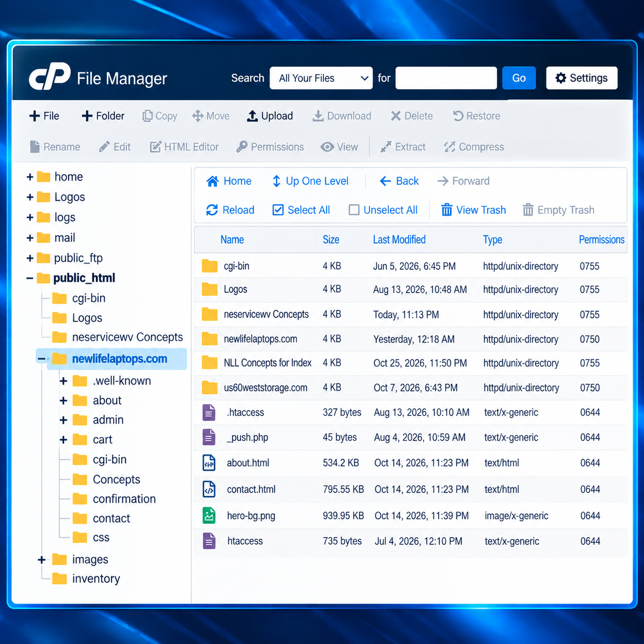Image resolution: width=644 pixels, height=644 pixels.
Task: Click the Restore toolbar icon
Action: click(458, 116)
